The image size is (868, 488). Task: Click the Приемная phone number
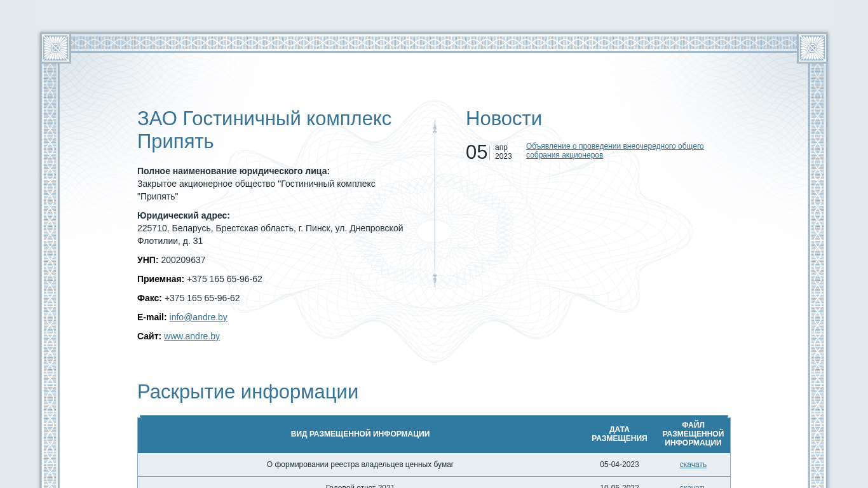(224, 279)
